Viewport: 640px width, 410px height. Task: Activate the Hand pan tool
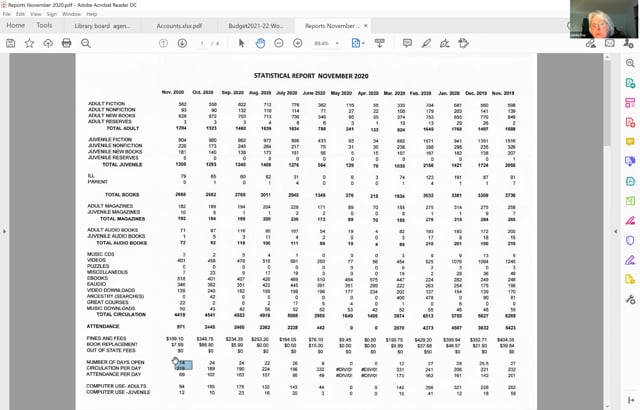point(260,43)
